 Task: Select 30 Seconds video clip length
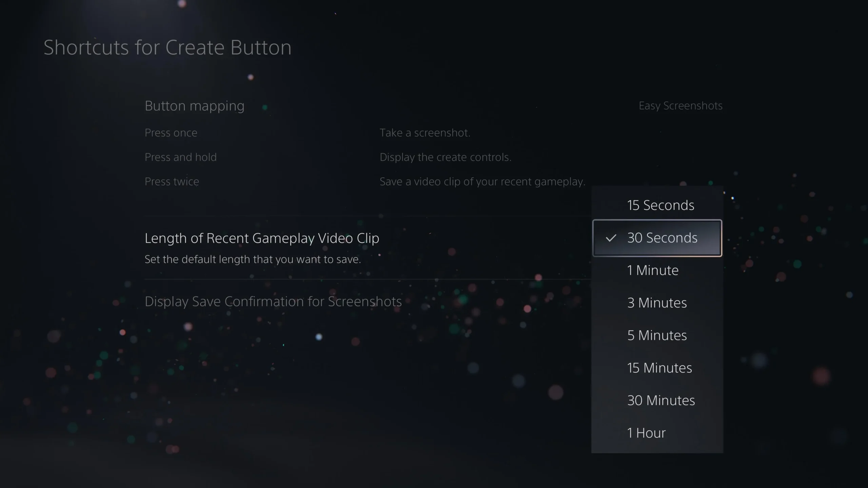657,238
